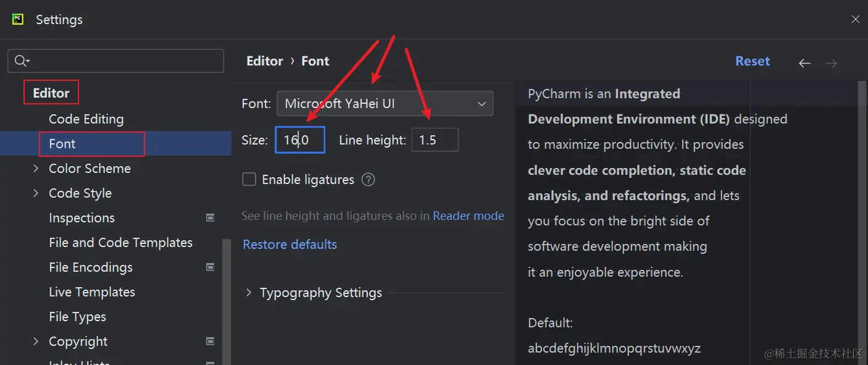Viewport: 868px width, 365px height.
Task: Click the Copyright label in tree
Action: (78, 342)
